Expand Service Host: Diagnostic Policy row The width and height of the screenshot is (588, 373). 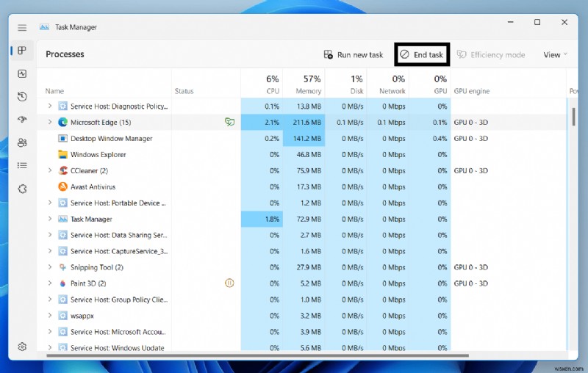(x=49, y=106)
